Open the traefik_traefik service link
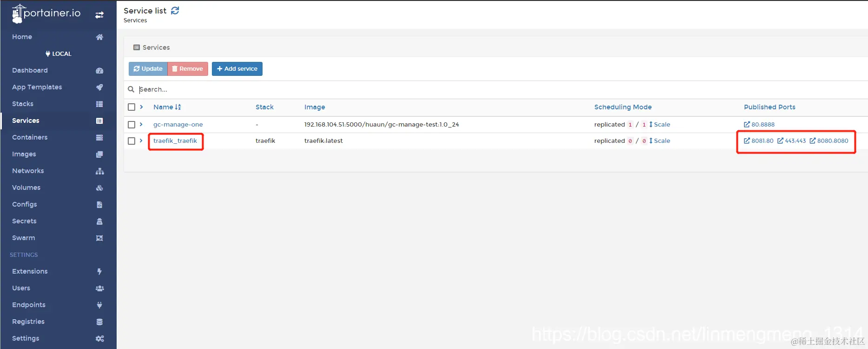 (x=175, y=141)
